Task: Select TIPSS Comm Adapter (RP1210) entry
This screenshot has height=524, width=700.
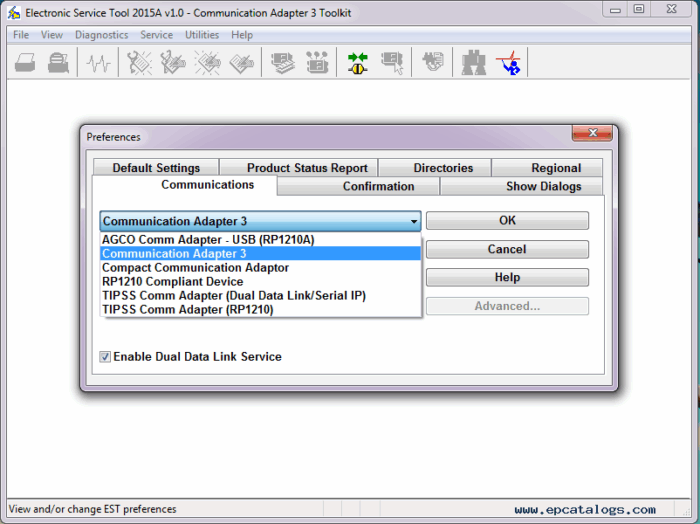Action: pos(260,309)
